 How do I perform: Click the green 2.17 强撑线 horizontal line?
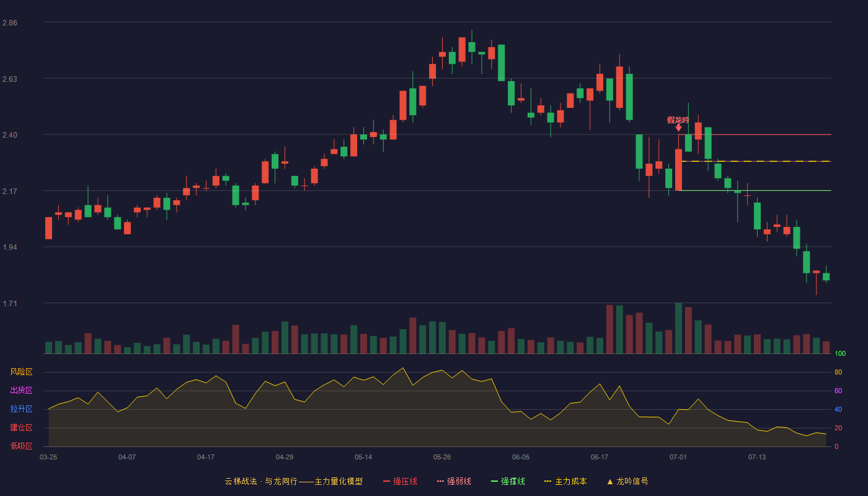(756, 190)
